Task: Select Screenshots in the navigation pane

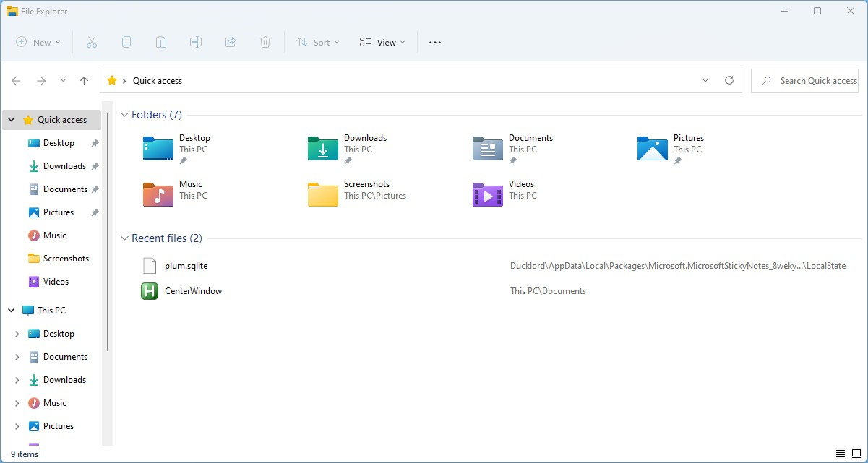Action: point(66,259)
